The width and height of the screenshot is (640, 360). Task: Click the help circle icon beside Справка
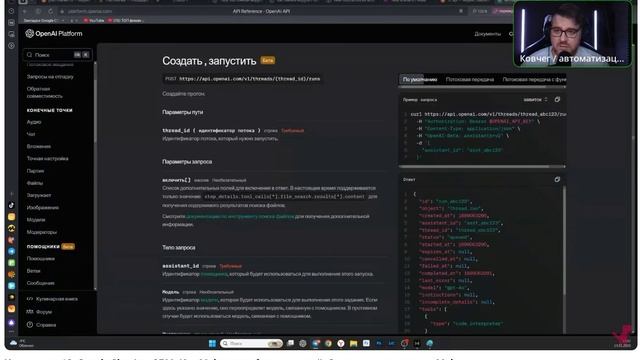30,325
